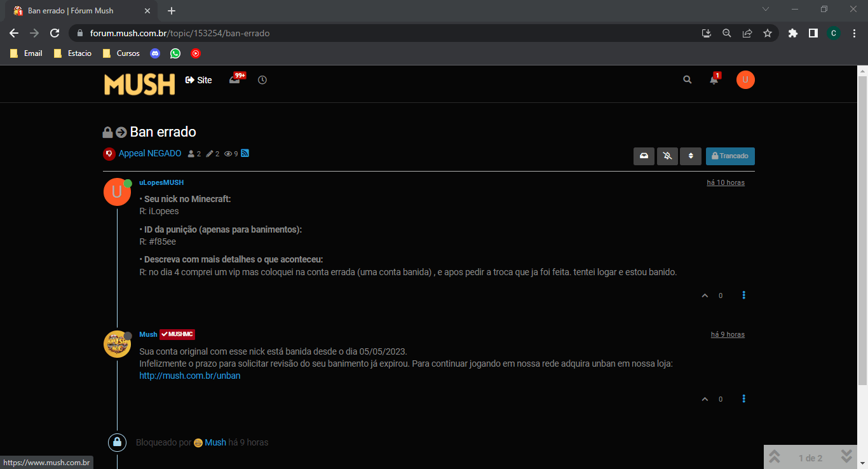Screen dimensions: 868x469
Task: Open the browser extensions puzzle icon
Action: [792, 33]
